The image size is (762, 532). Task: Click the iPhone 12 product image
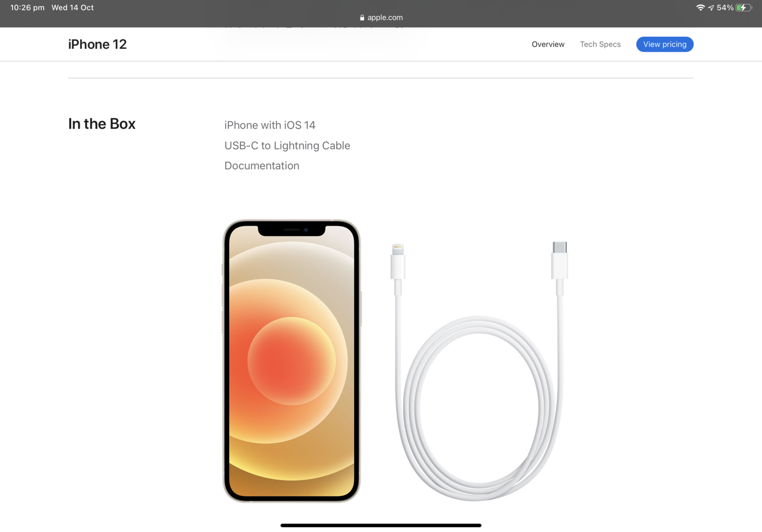tap(291, 361)
